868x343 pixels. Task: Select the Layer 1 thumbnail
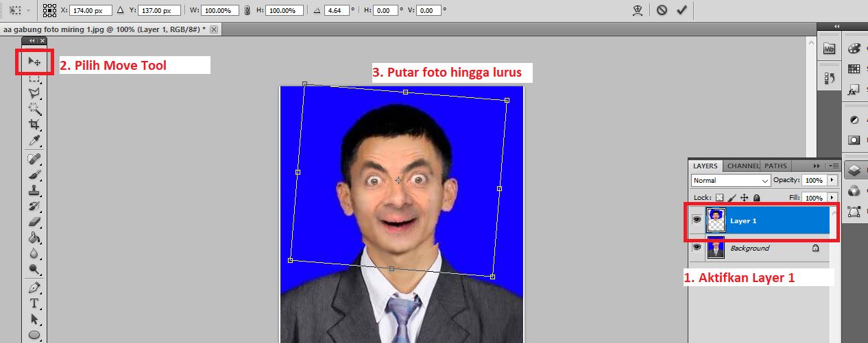pos(716,220)
